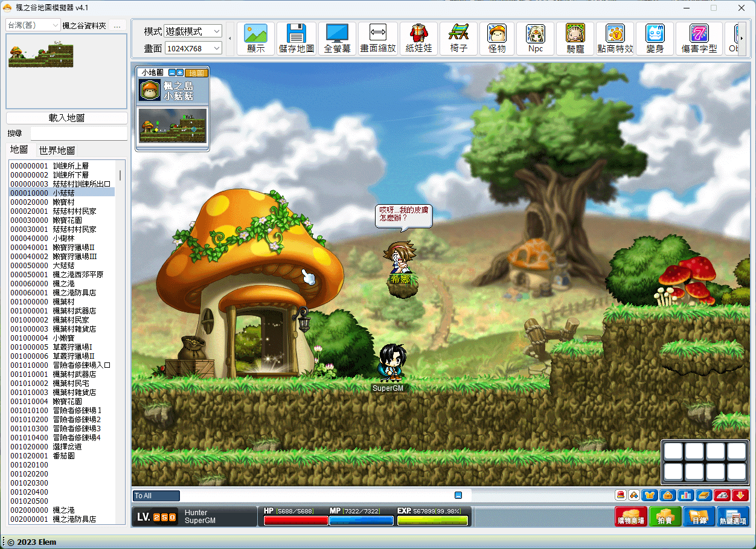Select map 001020000 選擇岔道
This screenshot has width=756, height=549.
(x=61, y=446)
